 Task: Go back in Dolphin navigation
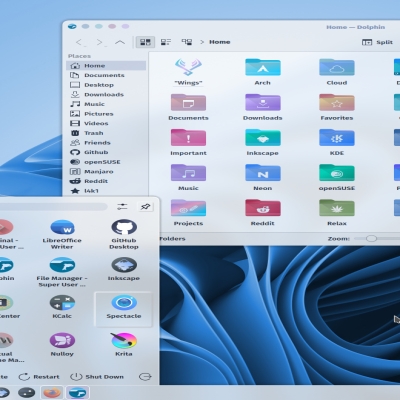click(79, 42)
